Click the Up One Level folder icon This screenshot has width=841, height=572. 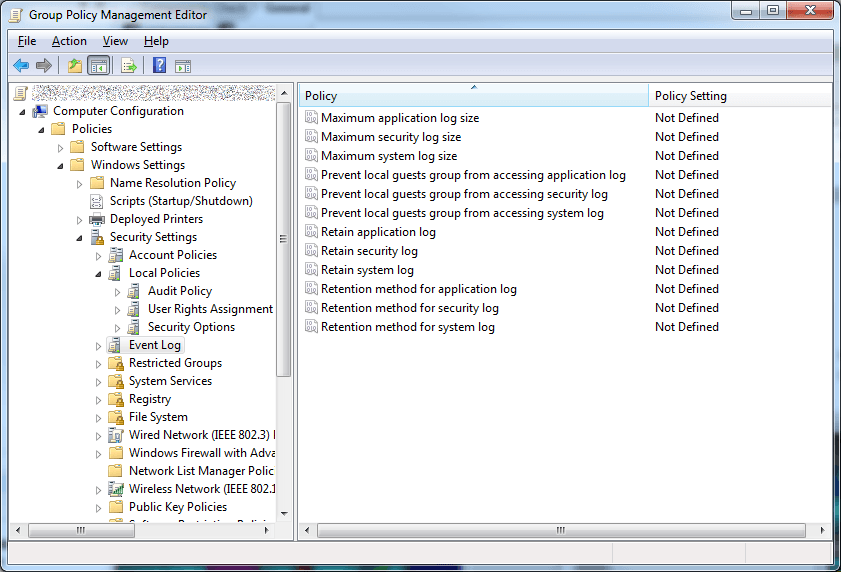click(x=74, y=66)
